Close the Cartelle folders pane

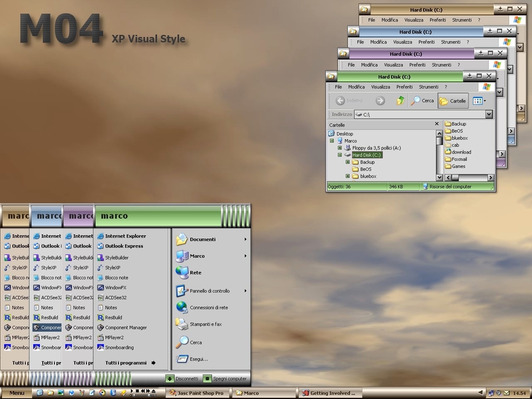click(437, 124)
